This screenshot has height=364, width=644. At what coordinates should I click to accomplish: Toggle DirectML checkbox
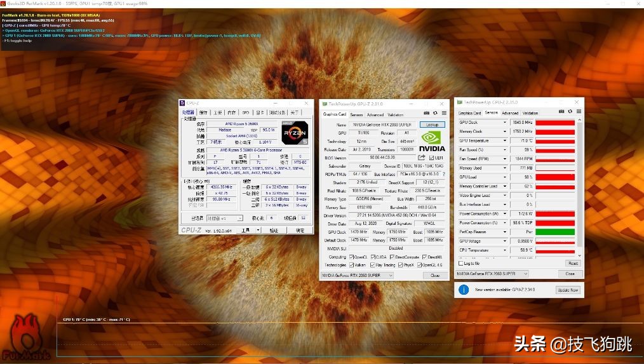point(425,257)
